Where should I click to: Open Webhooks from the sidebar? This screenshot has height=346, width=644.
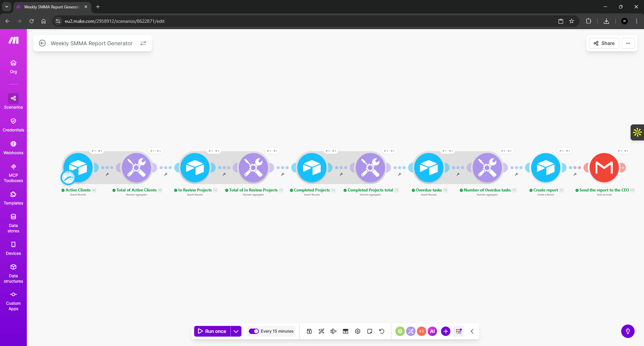[13, 147]
